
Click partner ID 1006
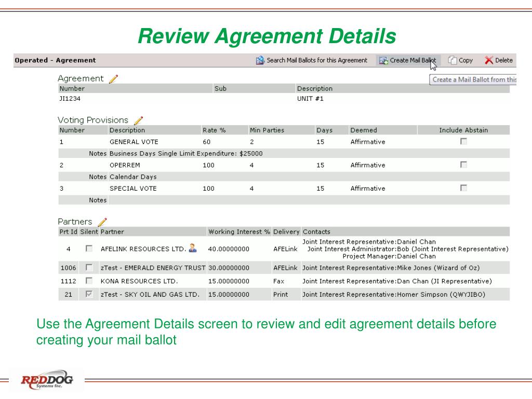point(68,268)
